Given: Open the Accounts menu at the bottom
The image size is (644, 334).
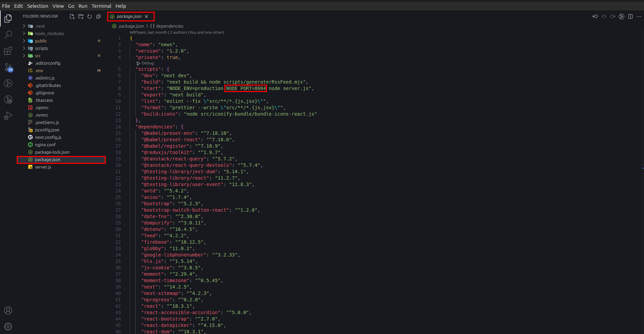Looking at the screenshot, I should click(8, 310).
